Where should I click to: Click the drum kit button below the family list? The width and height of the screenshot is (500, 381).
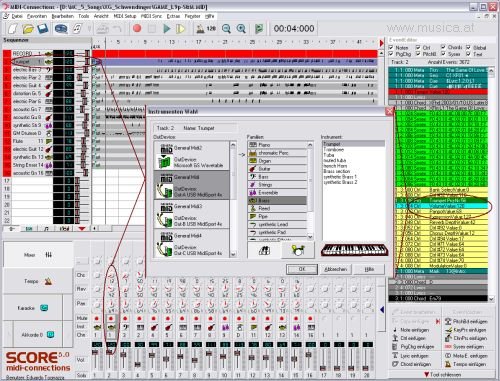tap(297, 250)
